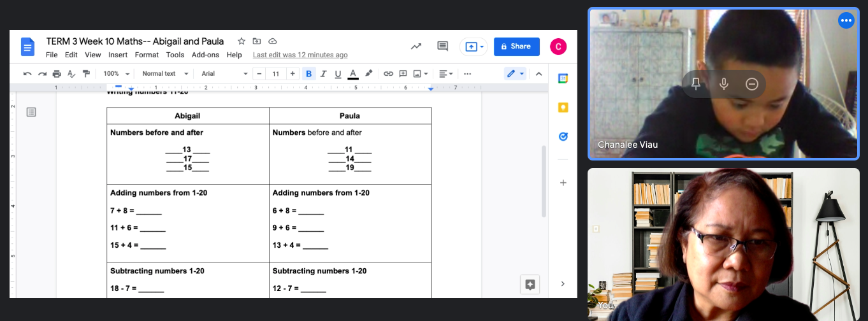
Task: Activate the paint format tool
Action: 86,74
